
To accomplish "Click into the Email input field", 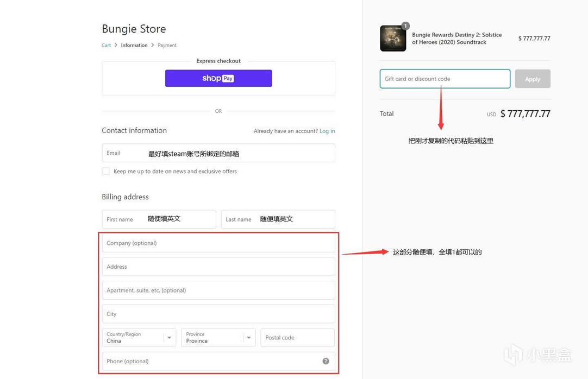I will tap(218, 153).
